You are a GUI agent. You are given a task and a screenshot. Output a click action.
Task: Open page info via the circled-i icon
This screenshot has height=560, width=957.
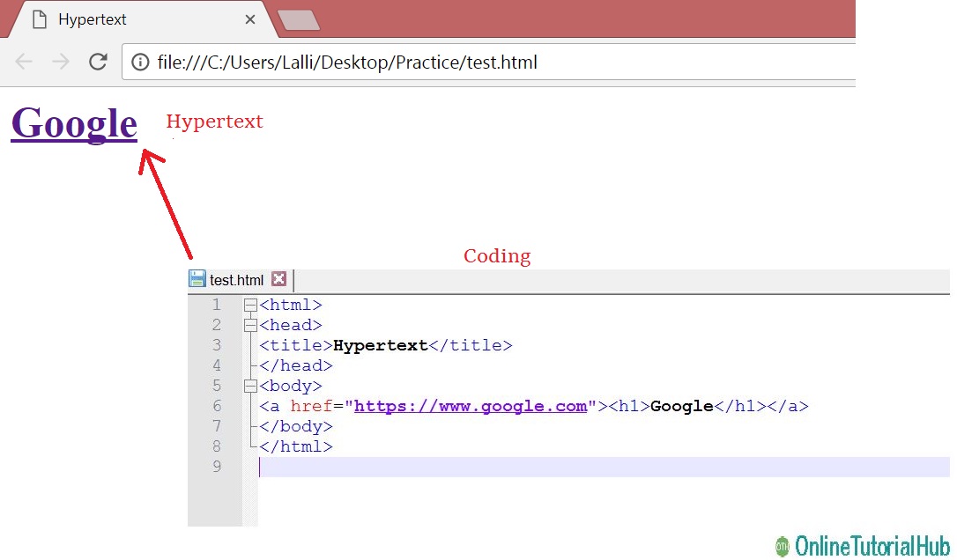(140, 62)
